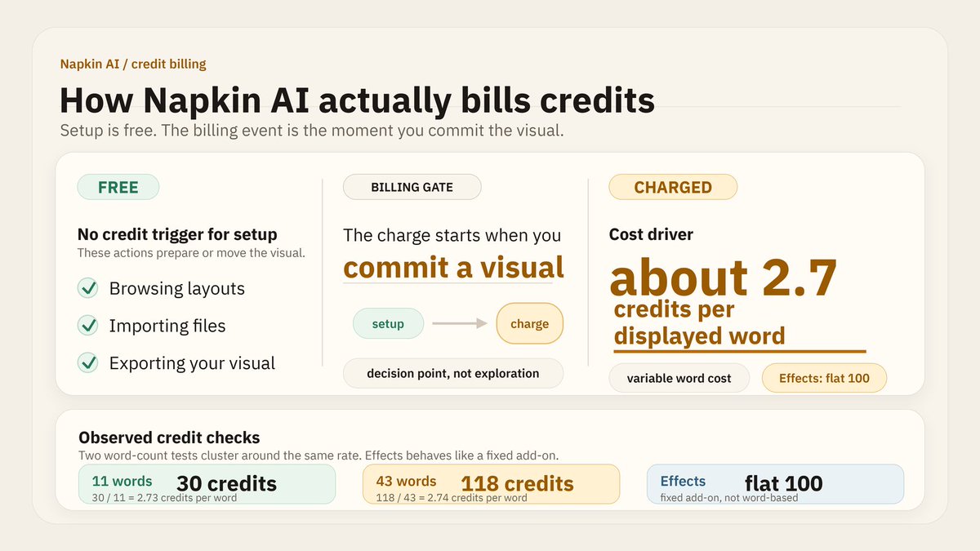This screenshot has height=551, width=980.
Task: Click the large about 2.7 figure
Action: click(x=723, y=278)
